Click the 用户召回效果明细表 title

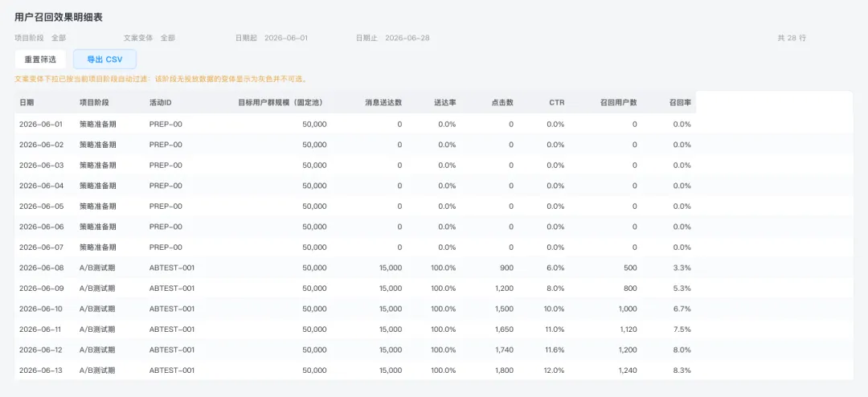pyautogui.click(x=59, y=17)
